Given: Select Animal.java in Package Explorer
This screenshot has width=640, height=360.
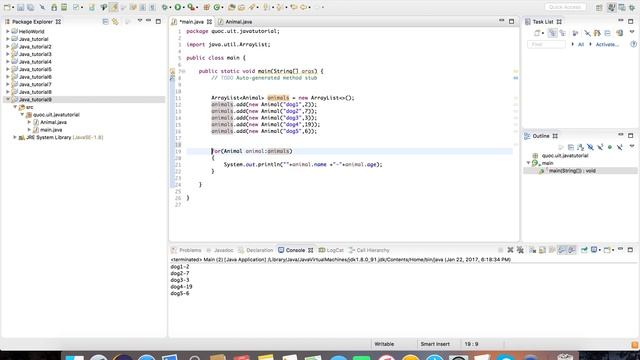Looking at the screenshot, I should click(x=53, y=122).
